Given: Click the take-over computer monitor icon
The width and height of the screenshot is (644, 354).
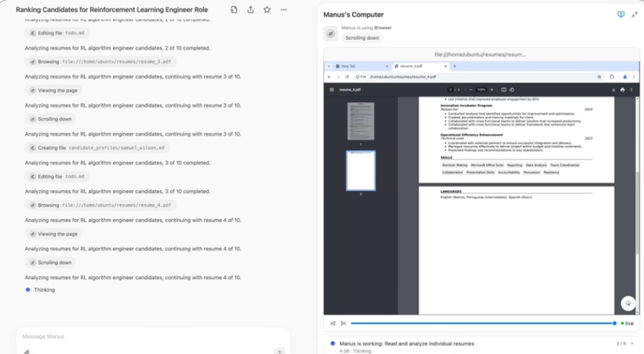Looking at the screenshot, I should pyautogui.click(x=621, y=15).
